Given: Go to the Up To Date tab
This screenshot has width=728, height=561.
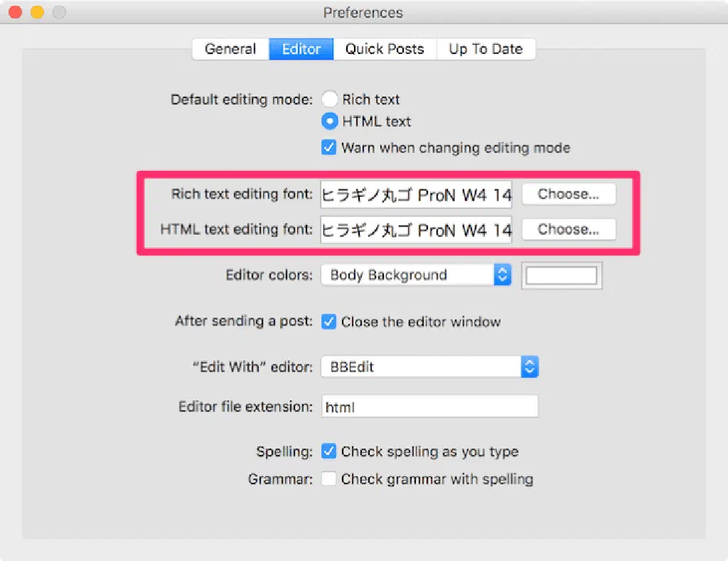Looking at the screenshot, I should tap(486, 49).
